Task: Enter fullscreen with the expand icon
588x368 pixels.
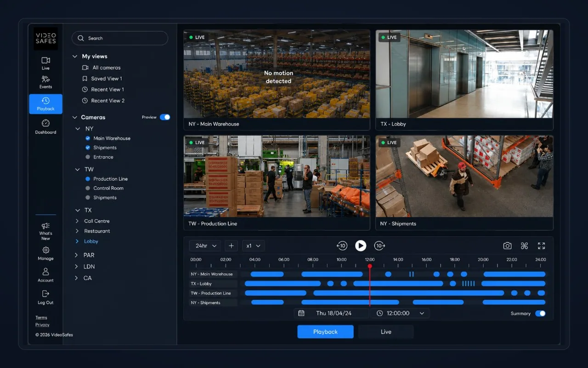Action: click(541, 246)
